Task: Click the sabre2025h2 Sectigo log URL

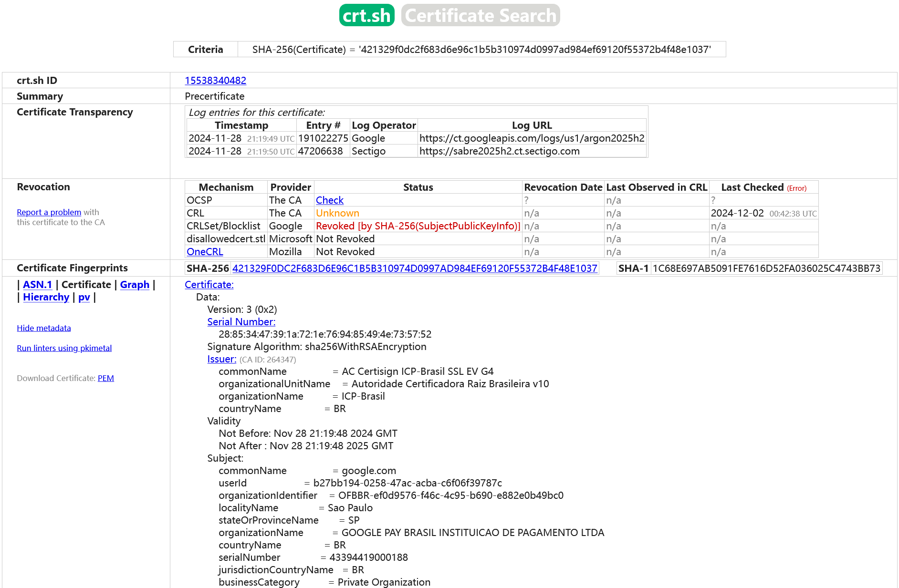Action: (x=499, y=151)
